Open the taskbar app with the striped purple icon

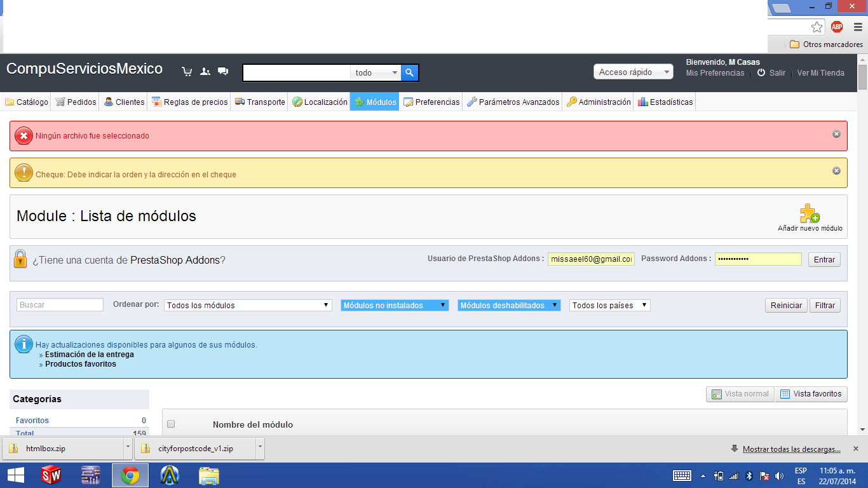tap(91, 475)
